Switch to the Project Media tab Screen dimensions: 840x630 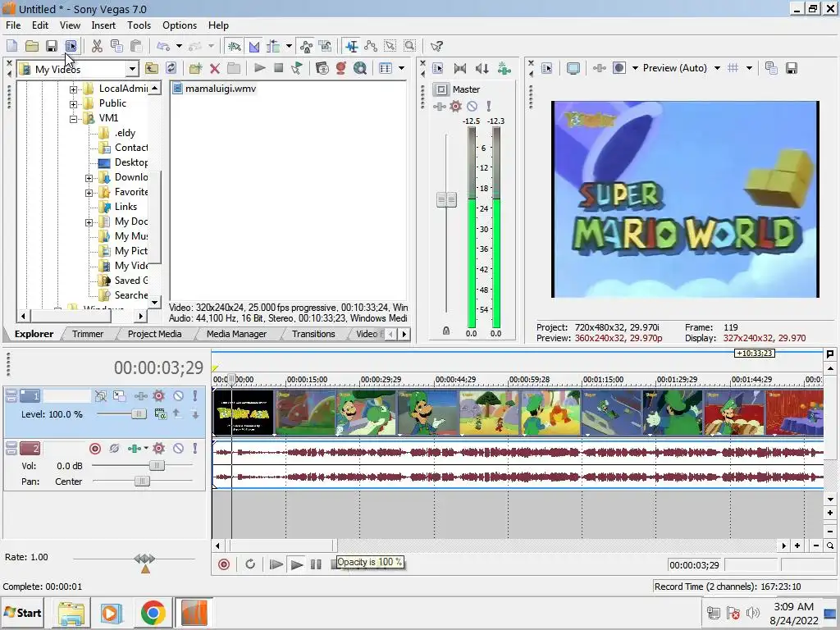click(154, 334)
